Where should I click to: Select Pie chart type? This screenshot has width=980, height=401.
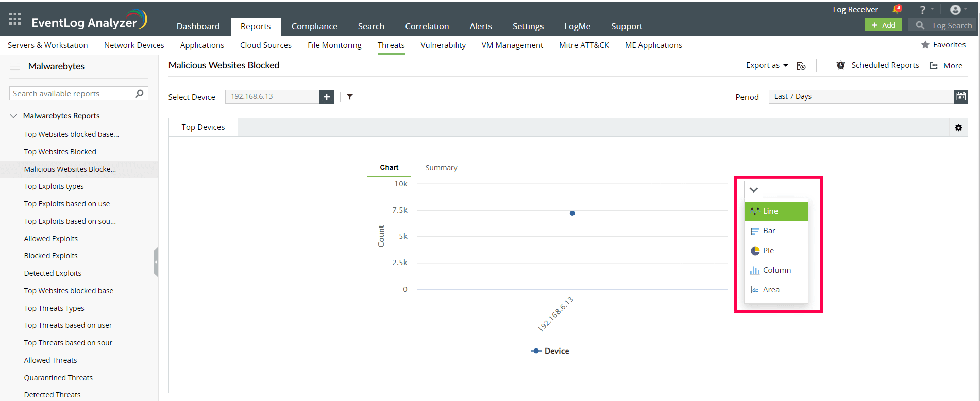(776, 251)
